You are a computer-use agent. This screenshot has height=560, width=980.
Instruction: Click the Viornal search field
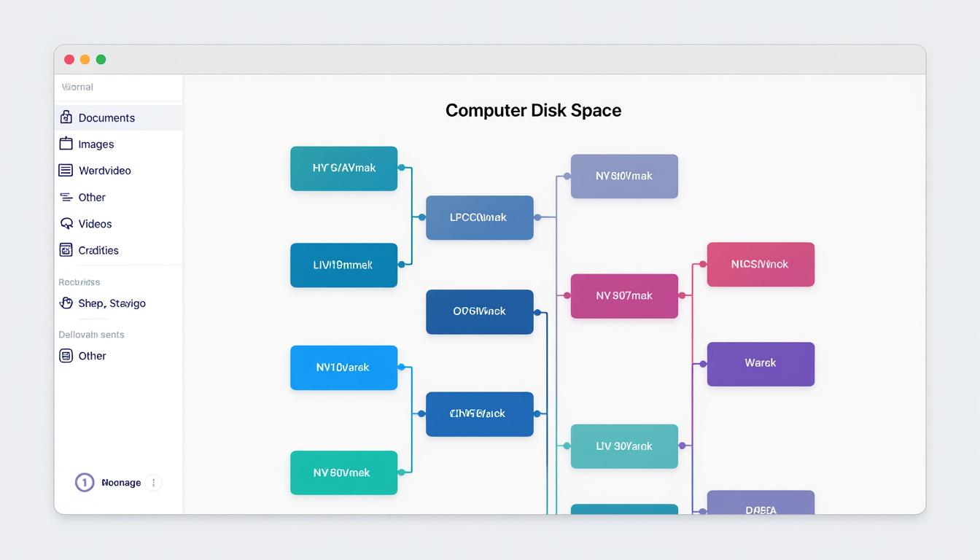coord(117,86)
